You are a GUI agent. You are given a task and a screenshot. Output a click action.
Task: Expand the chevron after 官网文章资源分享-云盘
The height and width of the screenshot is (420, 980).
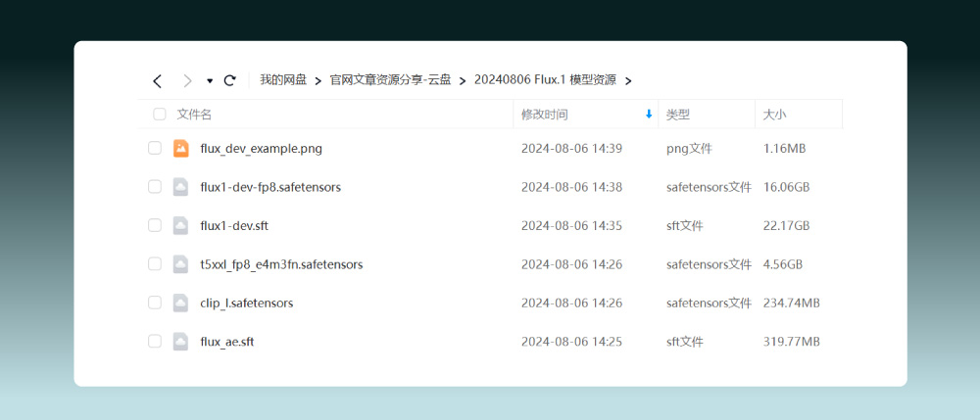463,80
